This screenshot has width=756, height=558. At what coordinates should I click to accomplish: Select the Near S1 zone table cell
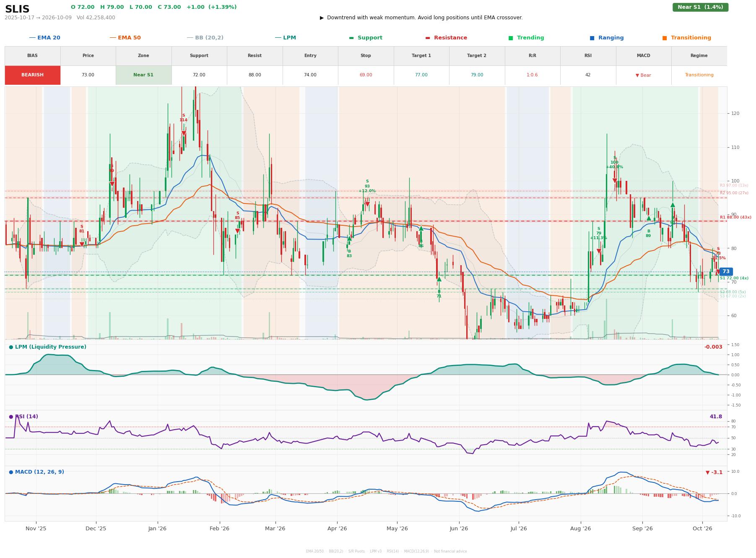point(143,75)
